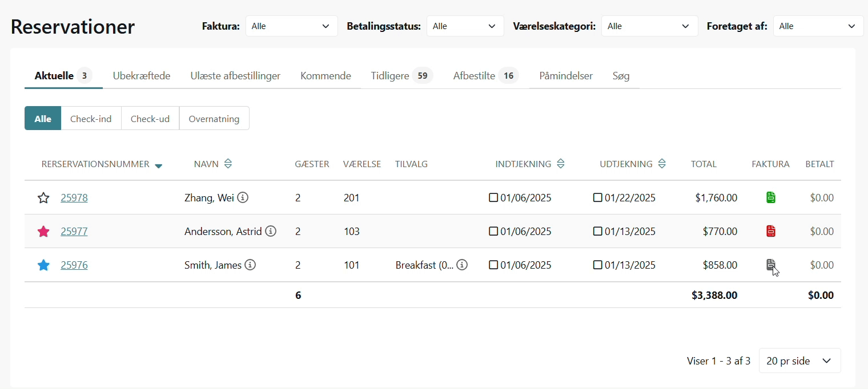Tick the check-out checkbox dated 01/13/2025 for Andersson, Astrid
868x389 pixels.
(x=597, y=232)
